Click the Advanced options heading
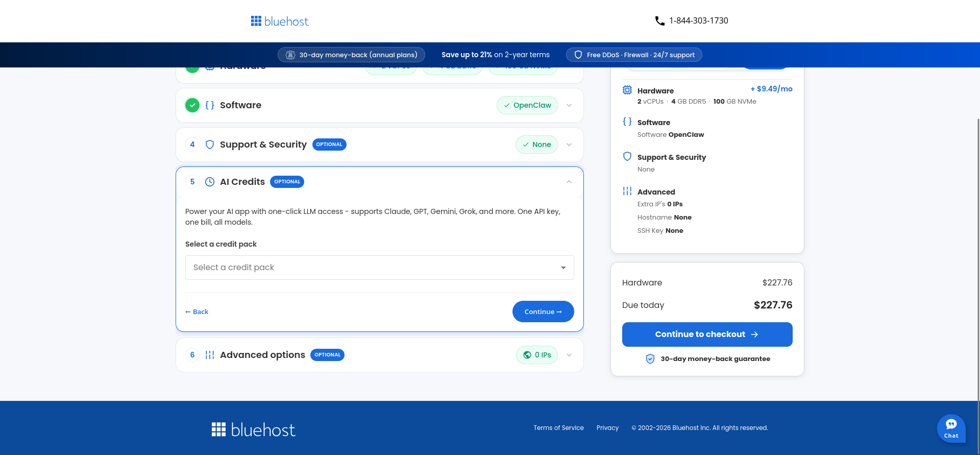Image resolution: width=980 pixels, height=455 pixels. [262, 355]
